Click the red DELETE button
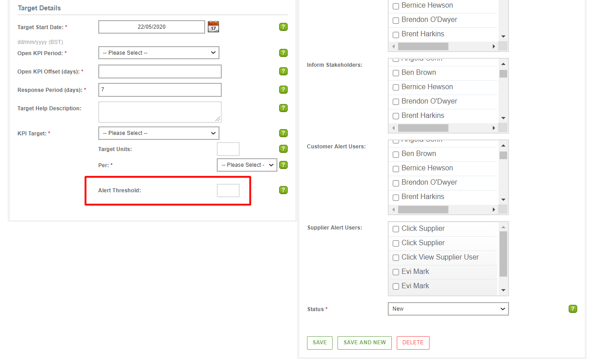Image resolution: width=592 pixels, height=364 pixels. click(x=413, y=342)
